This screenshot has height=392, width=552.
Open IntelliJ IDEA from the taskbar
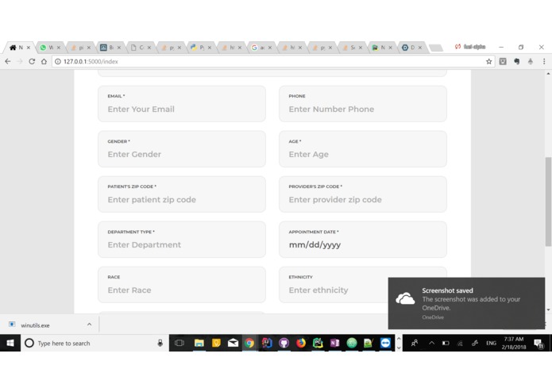[x=267, y=343]
